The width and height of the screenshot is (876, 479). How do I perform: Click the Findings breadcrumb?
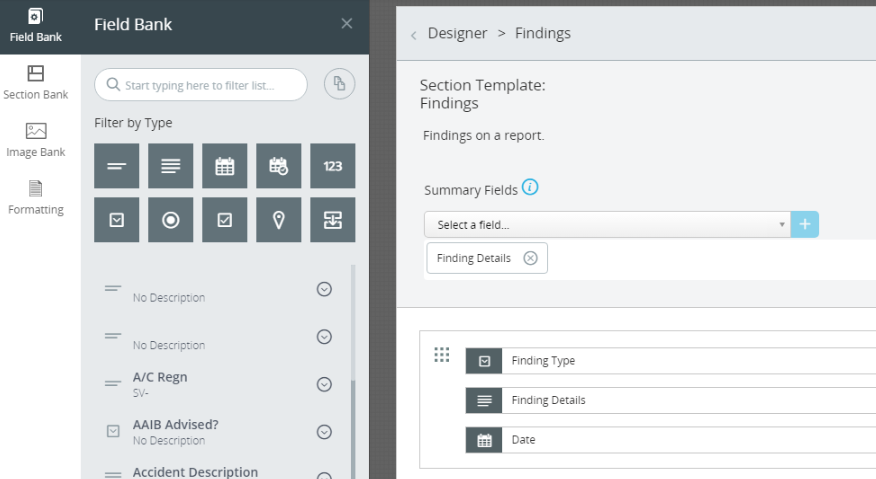pyautogui.click(x=542, y=34)
